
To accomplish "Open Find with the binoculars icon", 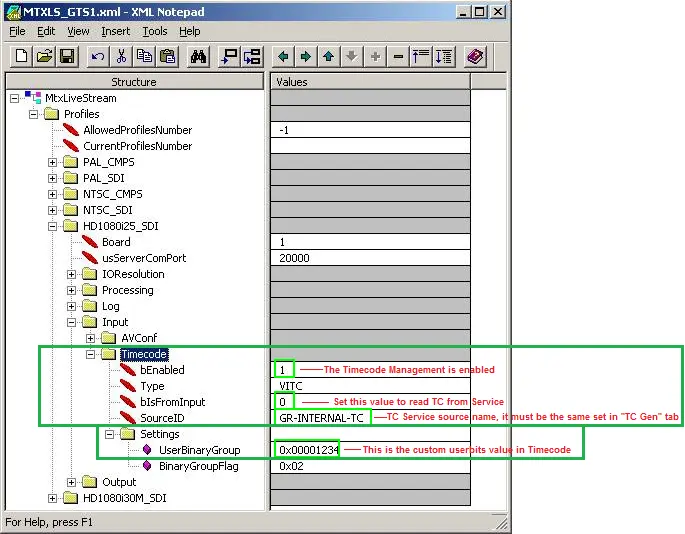I will tap(198, 57).
